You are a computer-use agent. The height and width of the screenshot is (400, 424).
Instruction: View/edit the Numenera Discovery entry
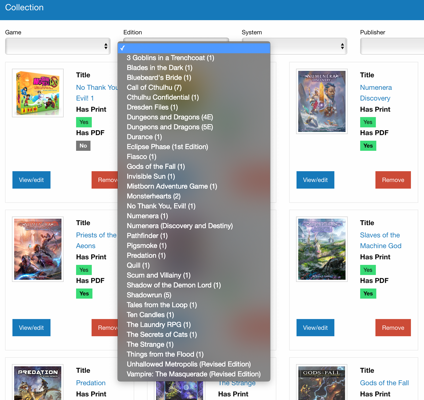(x=315, y=180)
